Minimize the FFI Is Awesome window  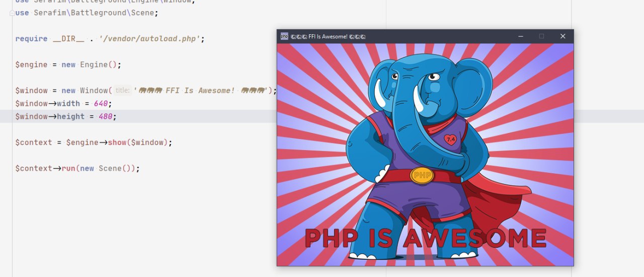(x=521, y=36)
